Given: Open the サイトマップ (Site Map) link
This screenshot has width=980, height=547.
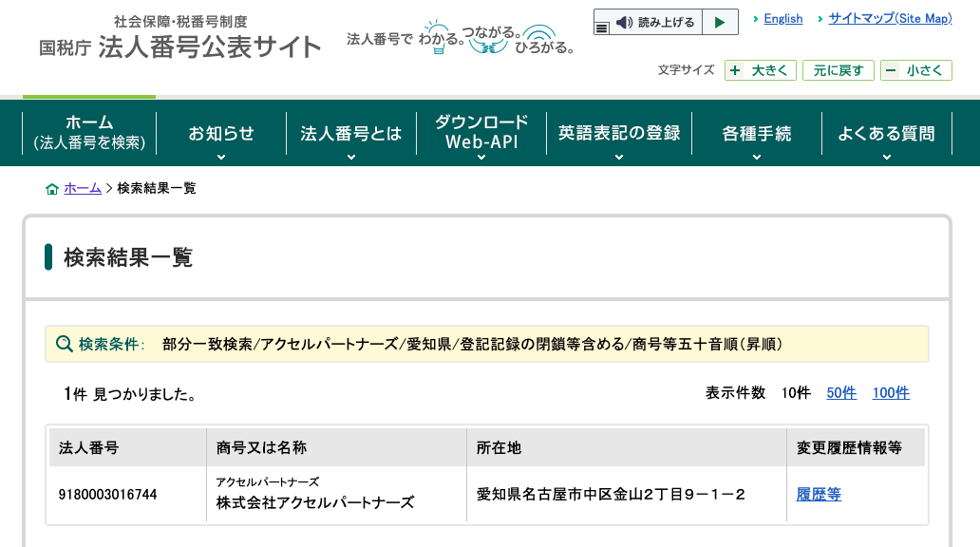Looking at the screenshot, I should coord(889,18).
